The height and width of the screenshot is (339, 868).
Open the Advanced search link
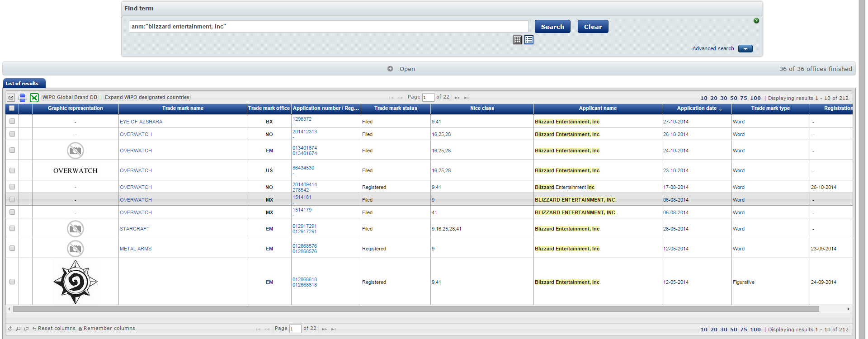(x=713, y=48)
